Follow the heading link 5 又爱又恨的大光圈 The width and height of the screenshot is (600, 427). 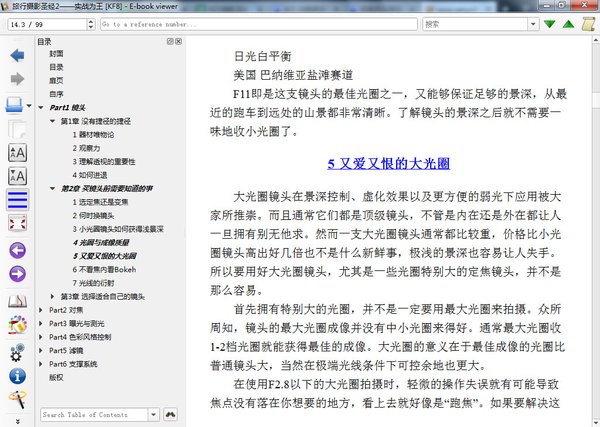388,163
